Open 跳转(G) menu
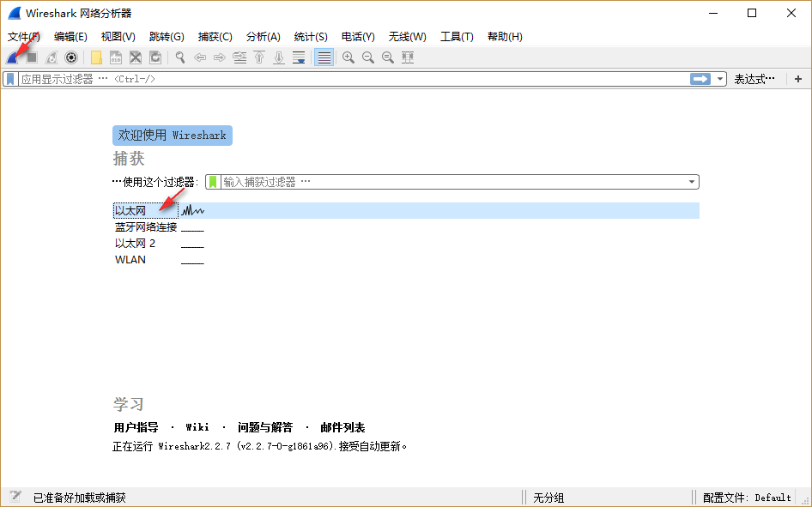This screenshot has width=812, height=507. click(x=167, y=37)
